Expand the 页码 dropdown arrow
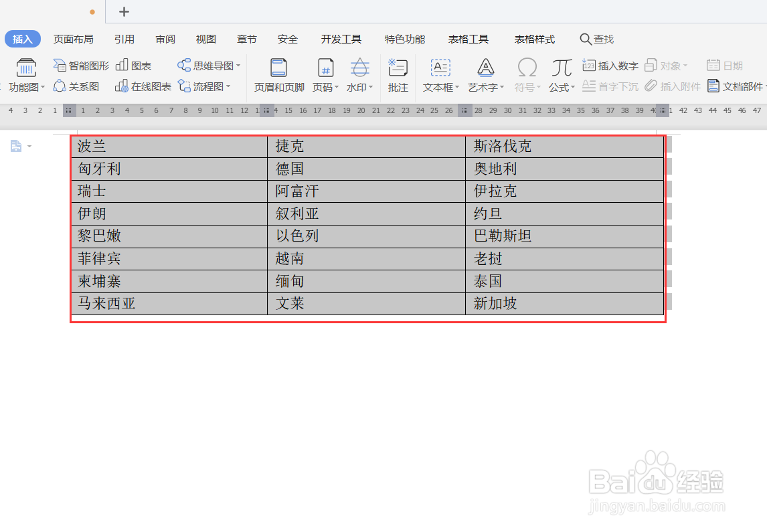This screenshot has height=532, width=767. 337,87
